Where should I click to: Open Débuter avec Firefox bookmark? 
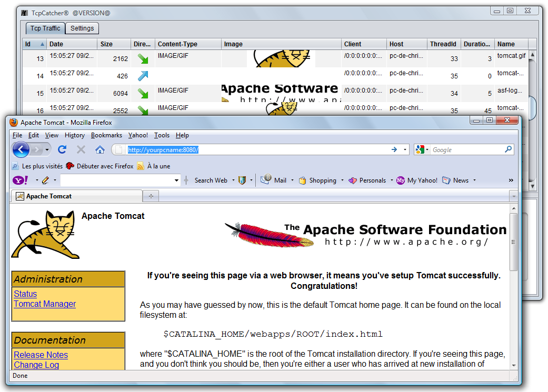tap(100, 166)
